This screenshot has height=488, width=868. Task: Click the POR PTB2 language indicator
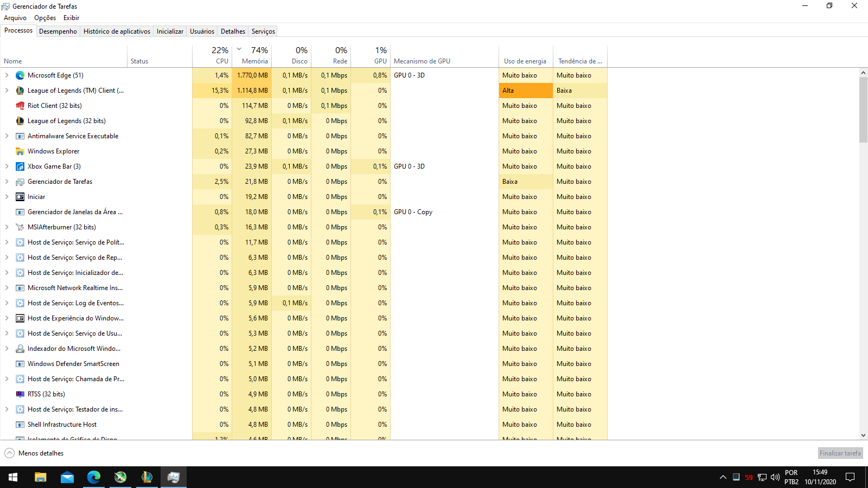click(792, 477)
